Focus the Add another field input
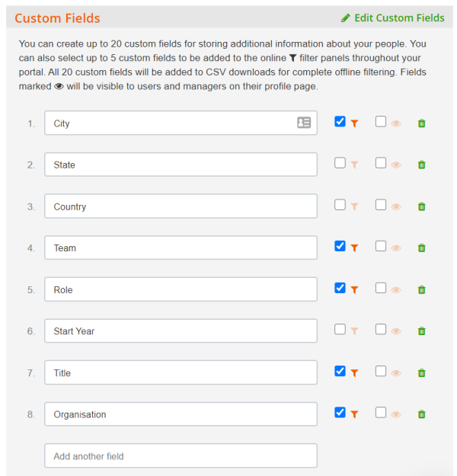This screenshot has height=476, width=457. 181,455
